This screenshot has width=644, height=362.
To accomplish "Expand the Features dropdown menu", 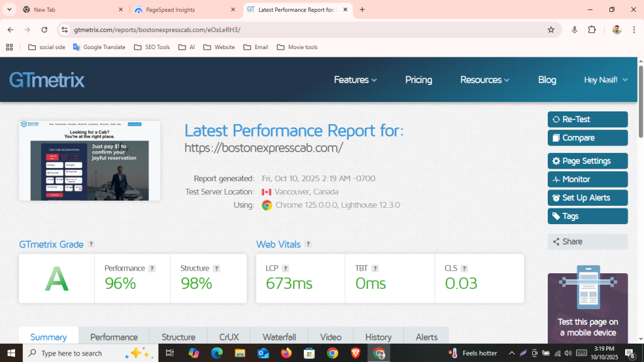I will (355, 80).
